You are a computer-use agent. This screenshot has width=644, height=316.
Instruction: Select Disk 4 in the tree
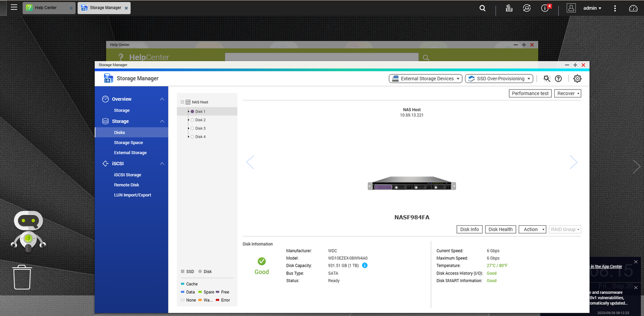pyautogui.click(x=200, y=137)
